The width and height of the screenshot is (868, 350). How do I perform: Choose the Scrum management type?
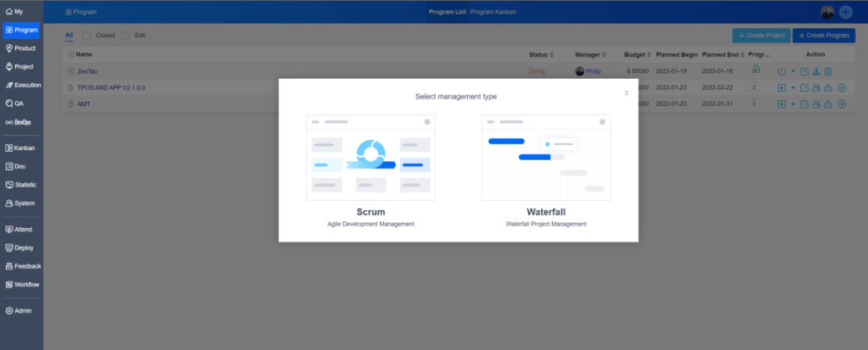[370, 170]
